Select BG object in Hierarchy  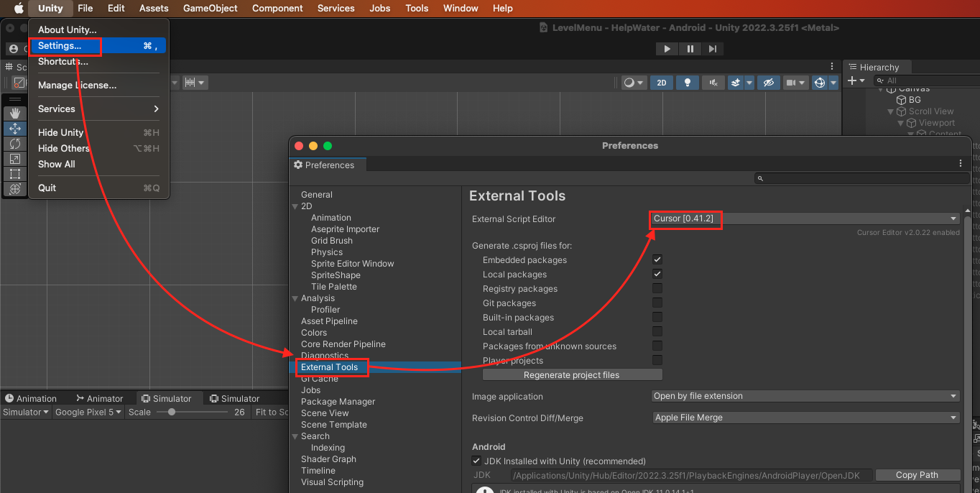(x=915, y=100)
